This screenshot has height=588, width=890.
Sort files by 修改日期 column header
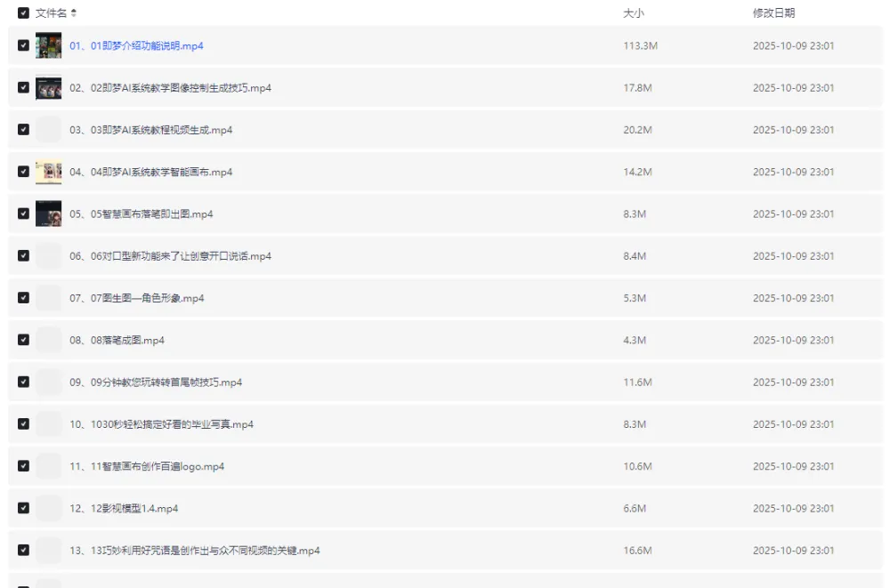point(773,13)
